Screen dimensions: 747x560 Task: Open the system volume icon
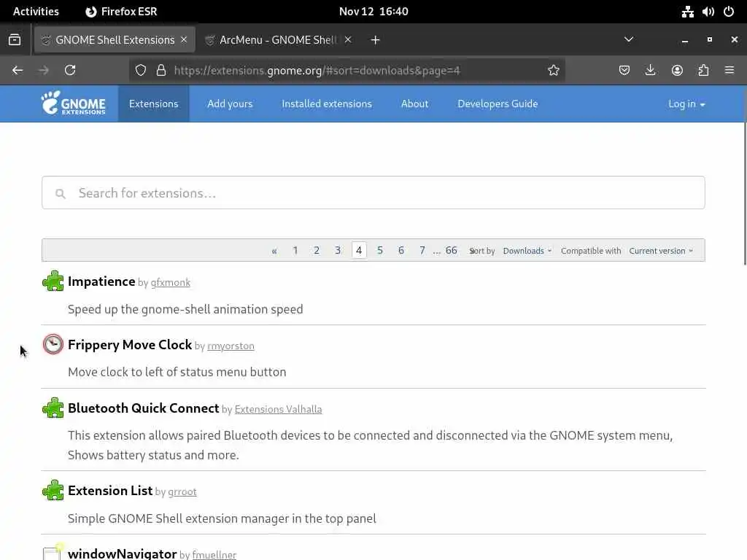[708, 12]
